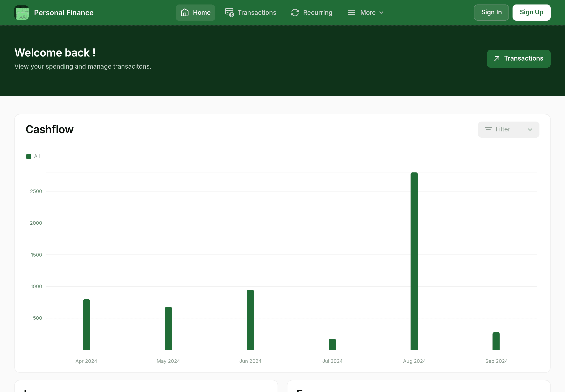The height and width of the screenshot is (392, 565).
Task: Select the Apr 2024 bar
Action: tap(87, 324)
